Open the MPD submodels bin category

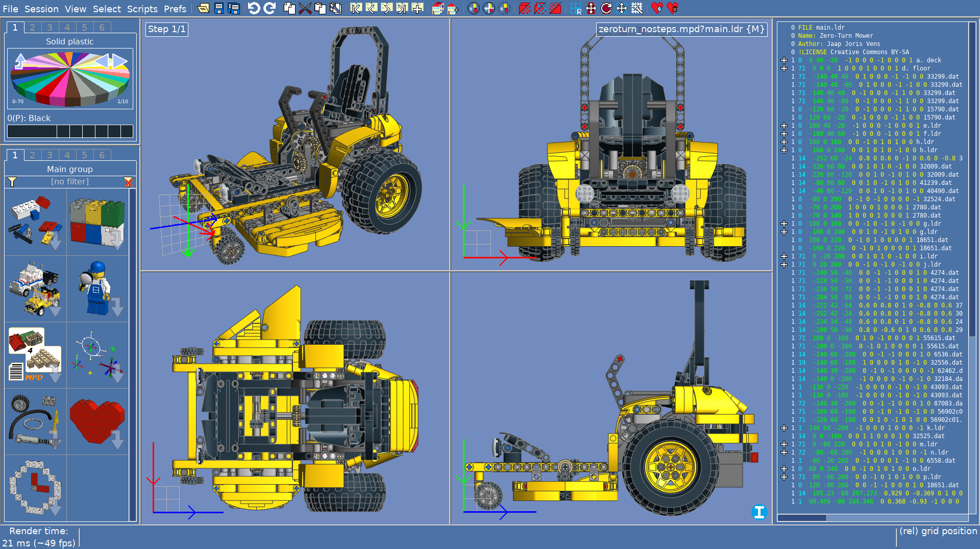tap(35, 355)
